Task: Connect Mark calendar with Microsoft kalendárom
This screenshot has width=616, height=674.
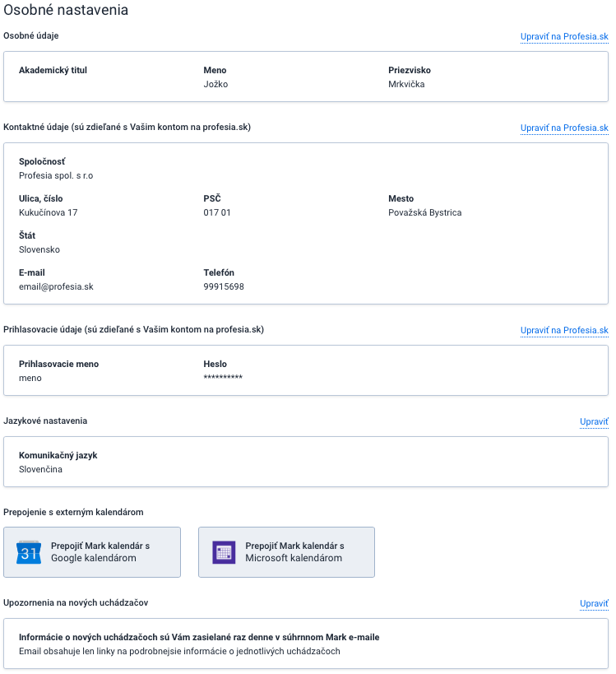Action: click(x=286, y=552)
